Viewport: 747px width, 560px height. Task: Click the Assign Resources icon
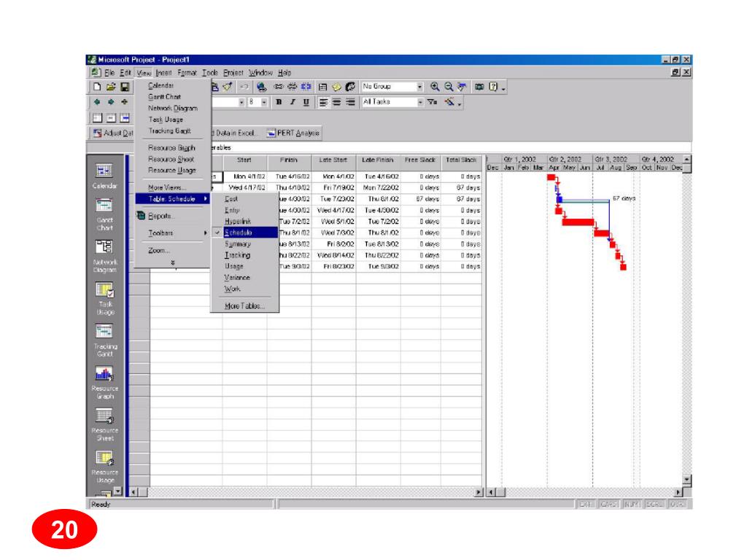(x=350, y=87)
